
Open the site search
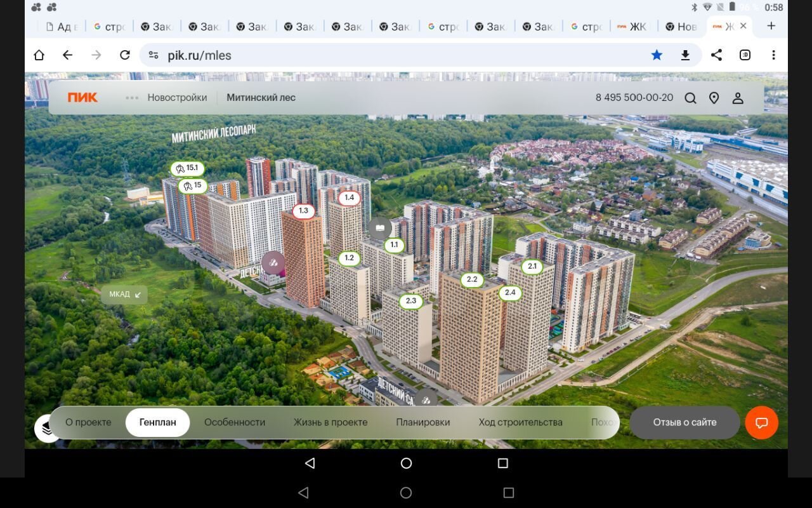point(690,98)
